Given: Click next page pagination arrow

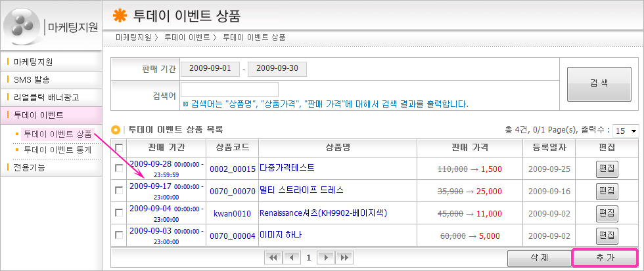Looking at the screenshot, I should pyautogui.click(x=325, y=258).
